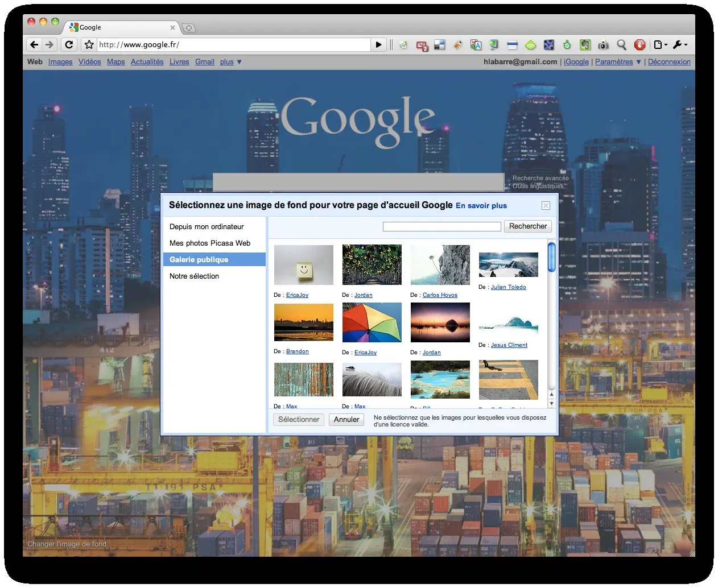Image resolution: width=718 pixels, height=588 pixels.
Task: Open the 'En savoir plus' link
Action: tap(481, 206)
